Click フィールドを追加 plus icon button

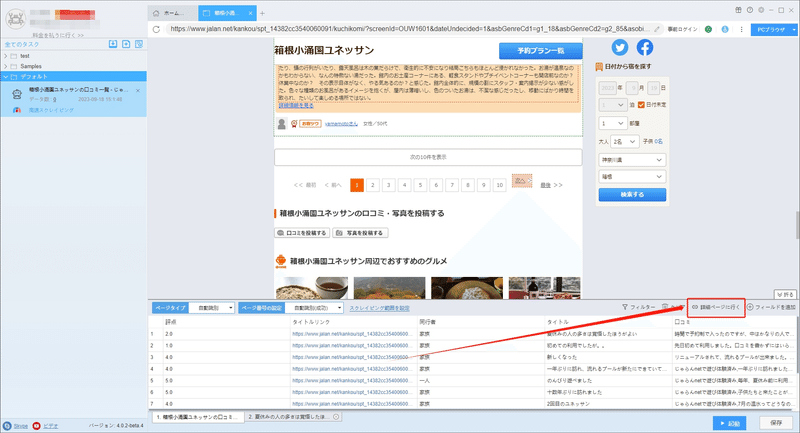click(771, 307)
